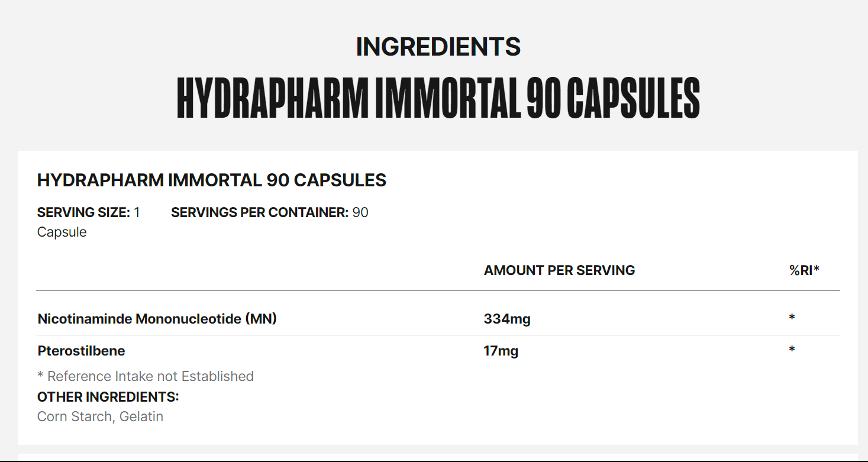Select the Pterostilbene ingredient name
The image size is (868, 462).
click(x=81, y=351)
